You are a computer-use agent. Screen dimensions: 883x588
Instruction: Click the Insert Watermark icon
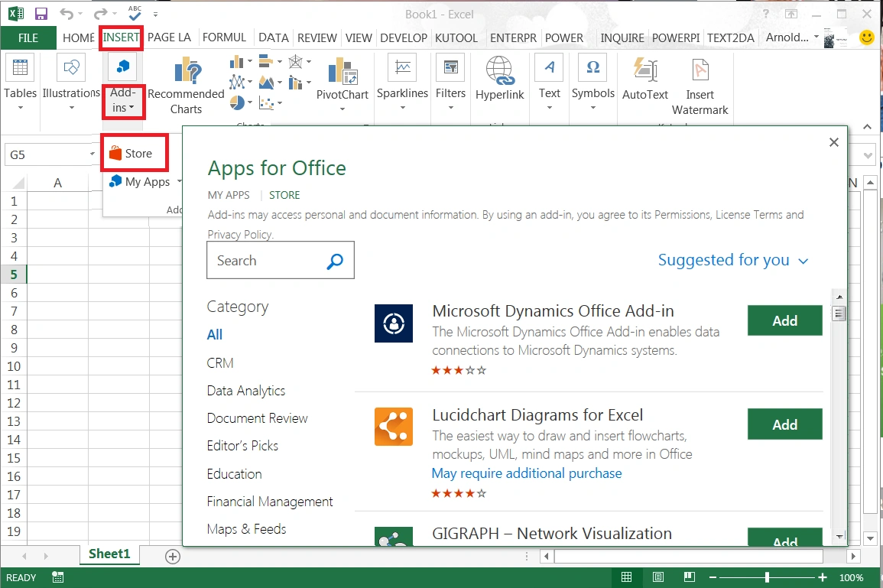pyautogui.click(x=700, y=71)
